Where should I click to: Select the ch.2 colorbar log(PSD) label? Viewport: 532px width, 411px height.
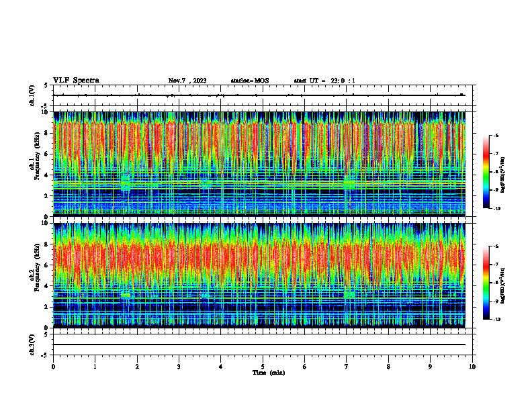502,285
